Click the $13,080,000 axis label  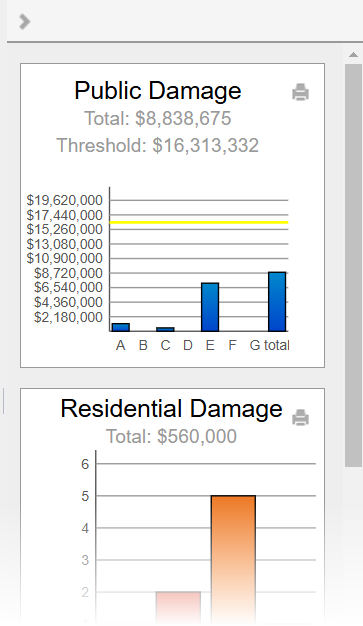point(65,244)
